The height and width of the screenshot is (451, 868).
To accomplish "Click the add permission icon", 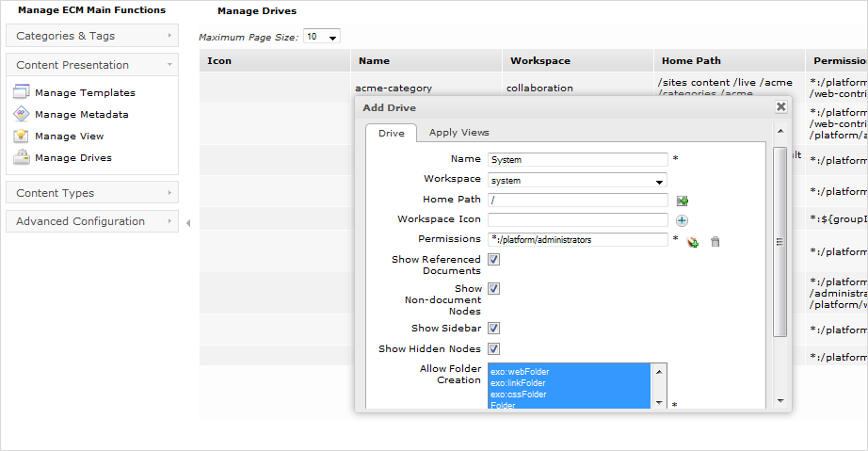I will (693, 241).
